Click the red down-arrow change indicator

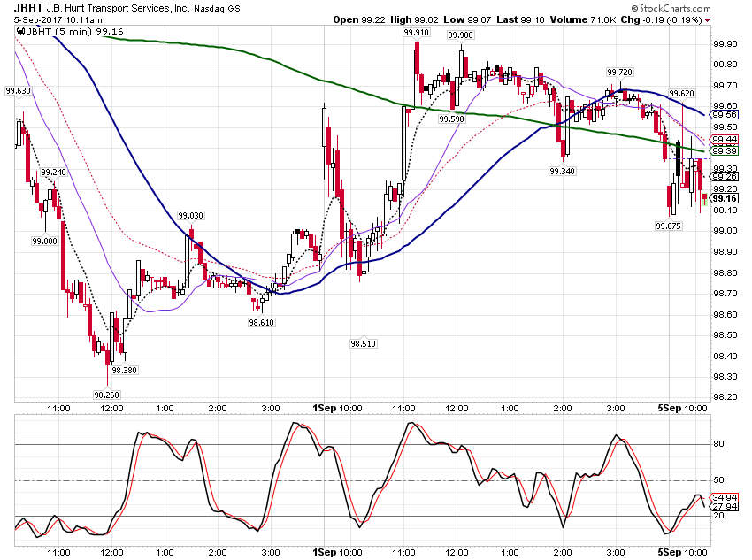(x=708, y=20)
